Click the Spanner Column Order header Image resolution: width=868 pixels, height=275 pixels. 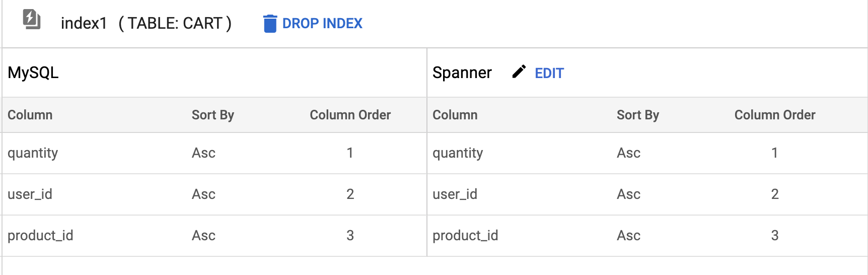[x=775, y=115]
